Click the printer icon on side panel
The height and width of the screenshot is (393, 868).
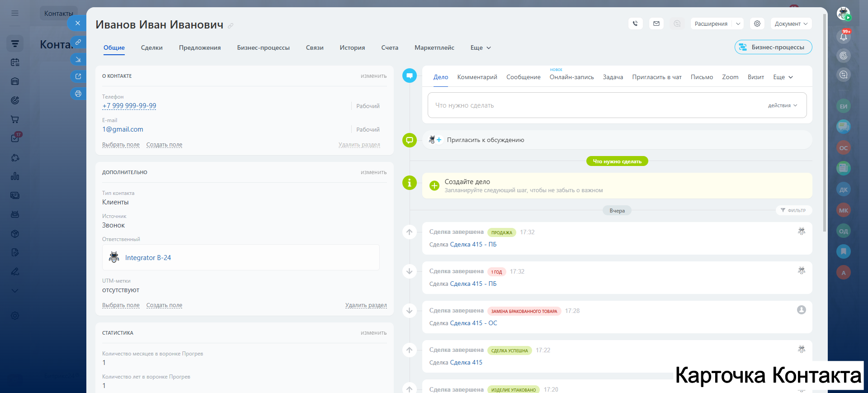tap(78, 94)
